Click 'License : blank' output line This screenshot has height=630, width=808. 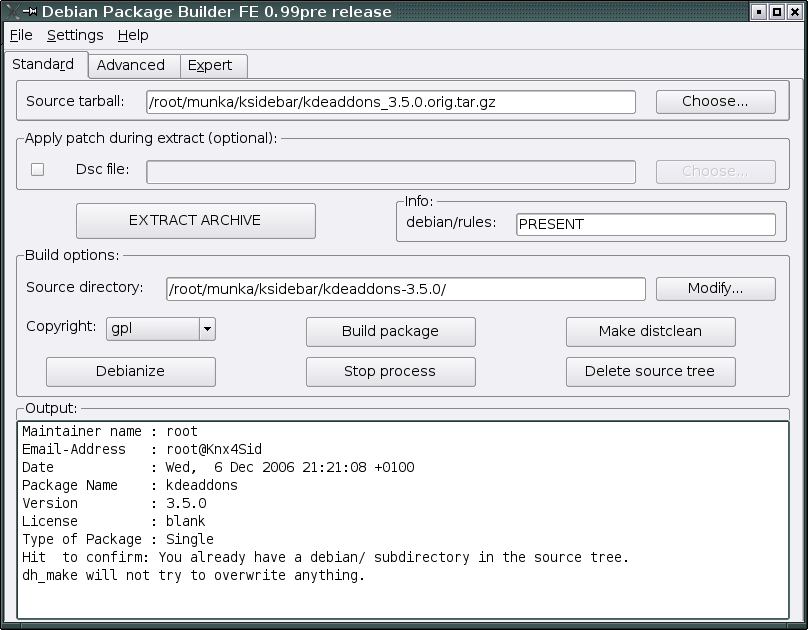(113, 521)
